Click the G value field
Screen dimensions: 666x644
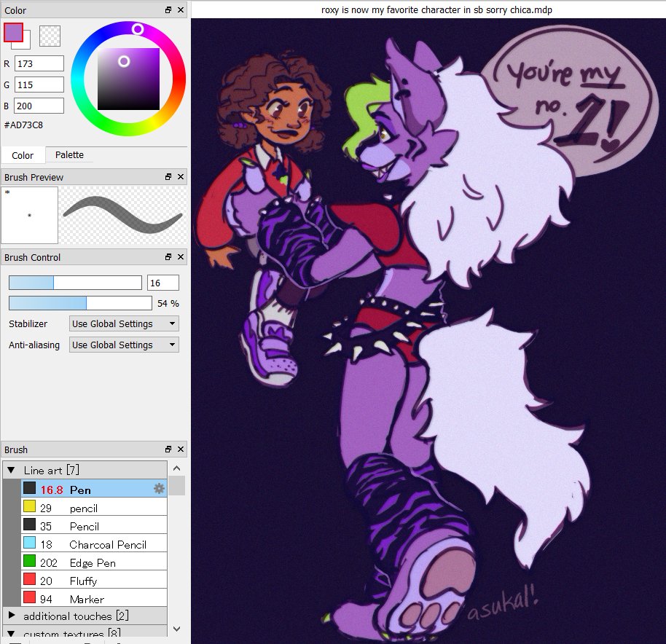click(39, 85)
